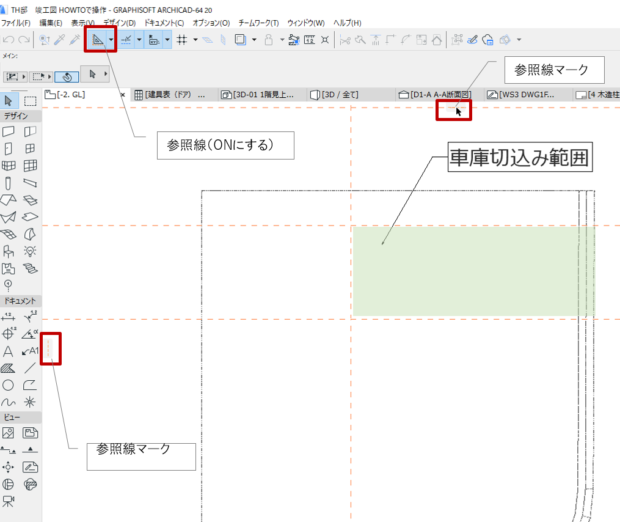Select the linear Dimension tool
The image size is (620, 522).
tap(8, 317)
